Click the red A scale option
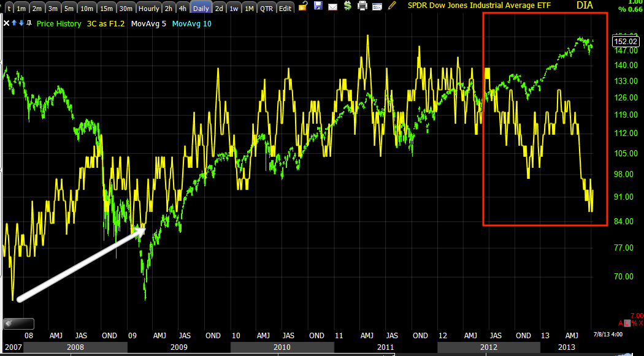This screenshot has width=644, height=356. click(x=621, y=323)
